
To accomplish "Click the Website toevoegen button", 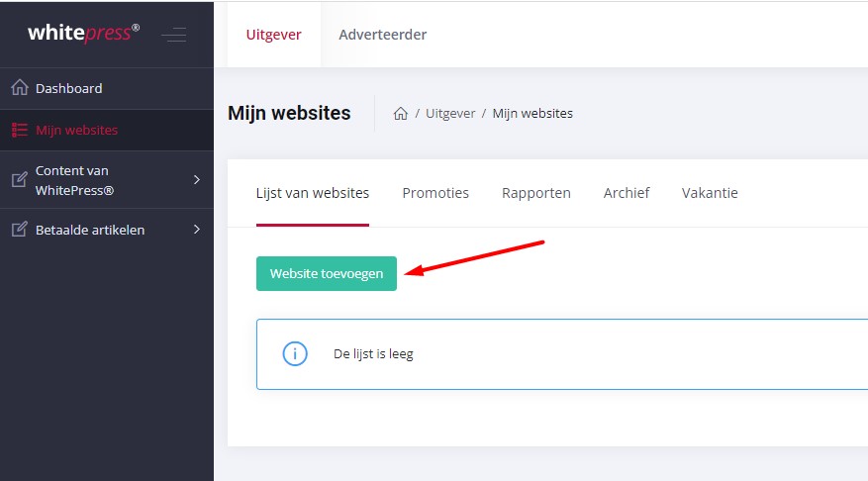I will [x=326, y=273].
